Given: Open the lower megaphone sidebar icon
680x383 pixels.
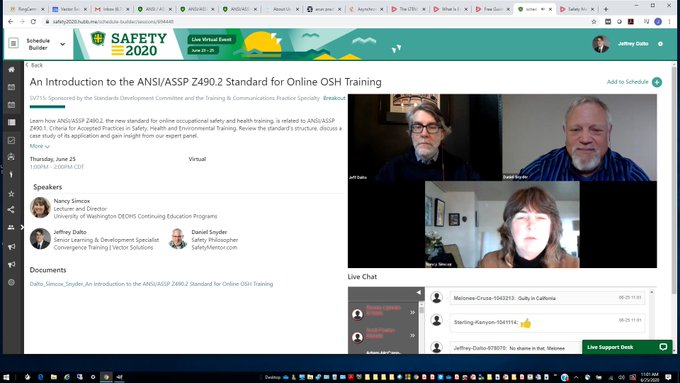Looking at the screenshot, I should coord(12,264).
